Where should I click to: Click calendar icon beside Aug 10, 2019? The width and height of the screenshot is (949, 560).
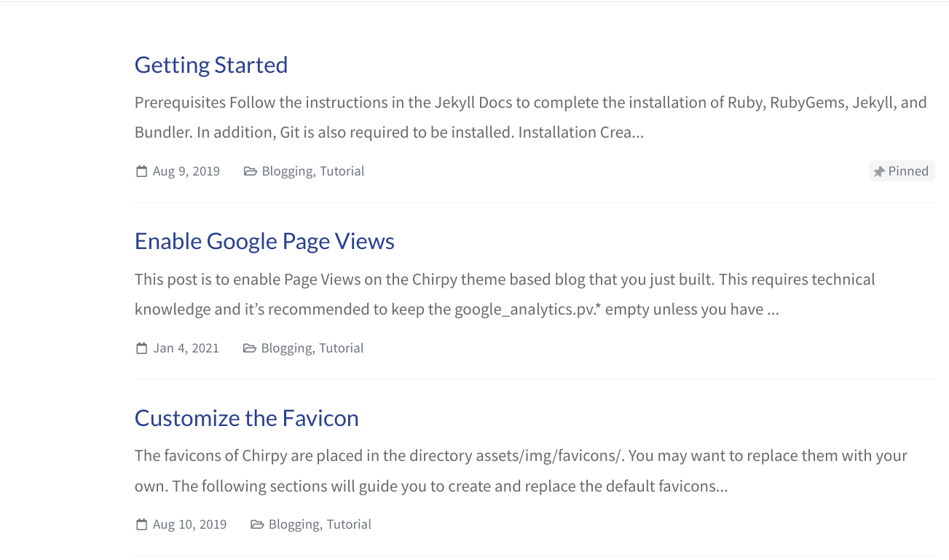pos(141,524)
